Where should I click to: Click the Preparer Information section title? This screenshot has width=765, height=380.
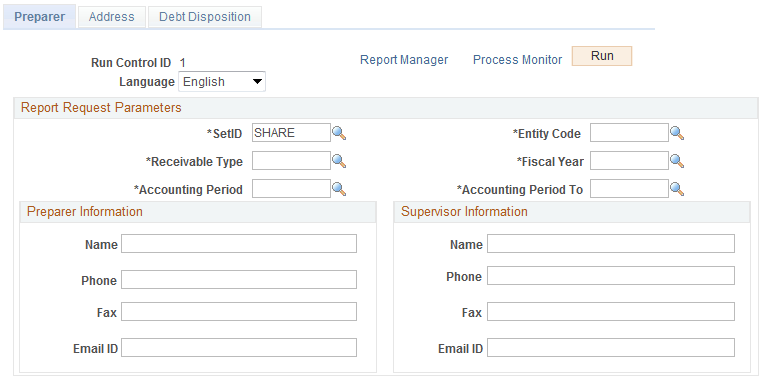click(x=85, y=212)
